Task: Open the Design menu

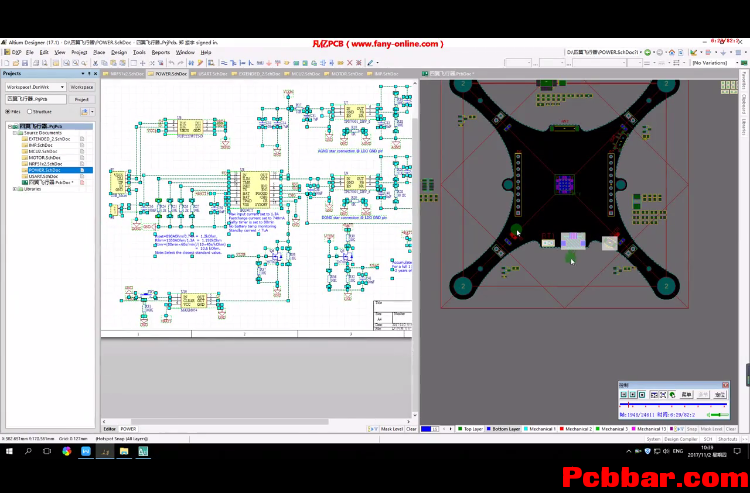Action: coord(119,52)
